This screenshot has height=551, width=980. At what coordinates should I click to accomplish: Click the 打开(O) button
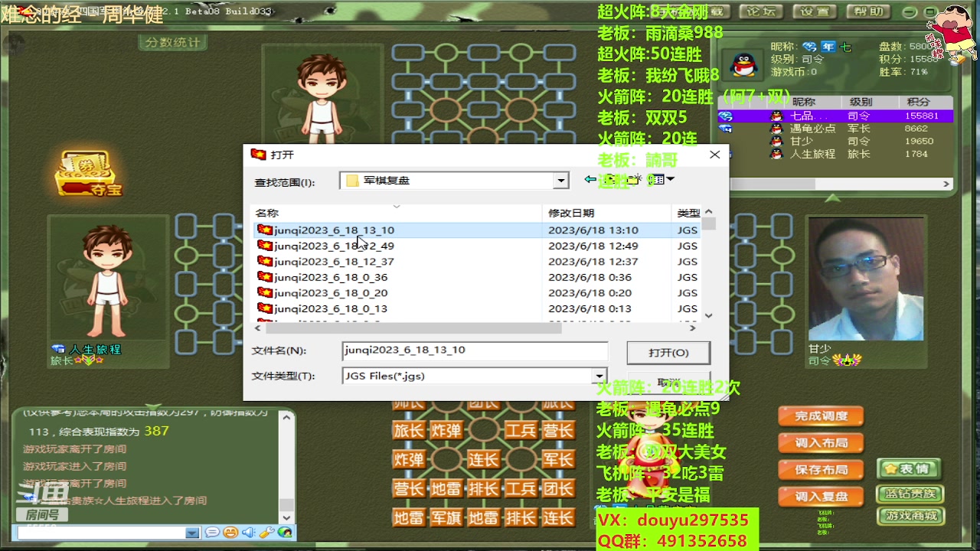[x=668, y=353]
